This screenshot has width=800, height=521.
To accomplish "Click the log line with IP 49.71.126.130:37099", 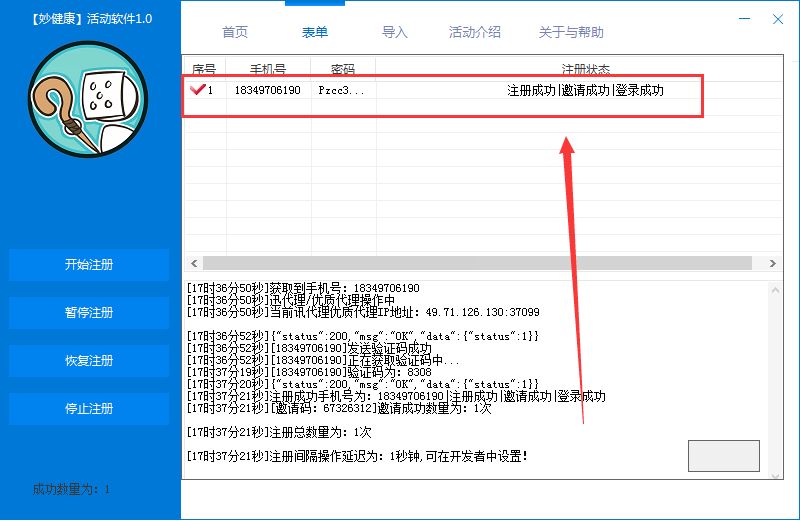I will [x=363, y=312].
